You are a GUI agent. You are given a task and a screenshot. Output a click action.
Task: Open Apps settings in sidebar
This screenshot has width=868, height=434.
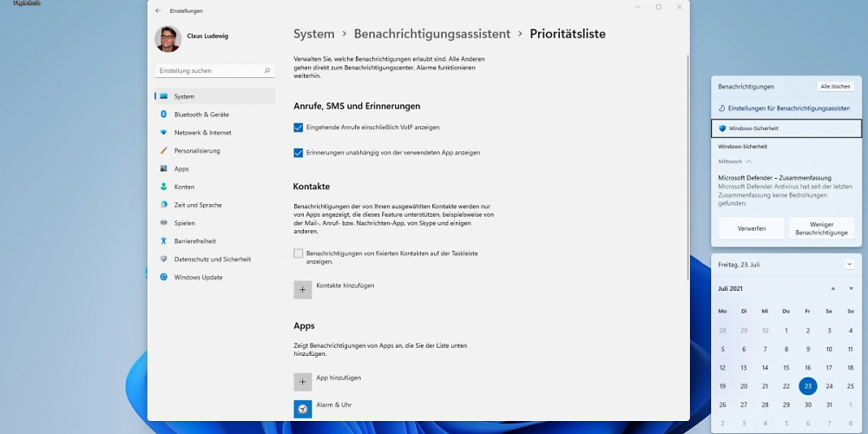click(215, 169)
